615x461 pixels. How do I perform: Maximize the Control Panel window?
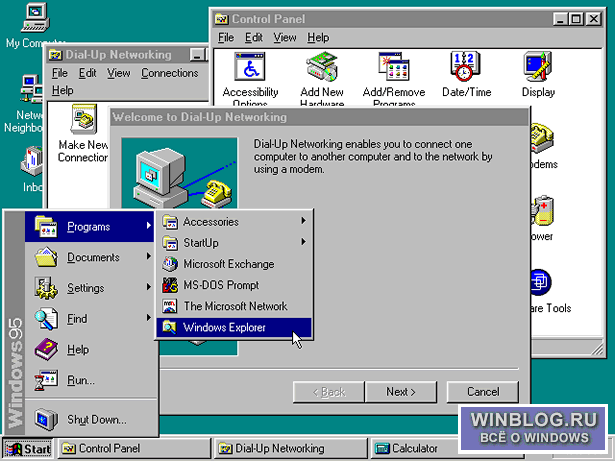[x=577, y=19]
